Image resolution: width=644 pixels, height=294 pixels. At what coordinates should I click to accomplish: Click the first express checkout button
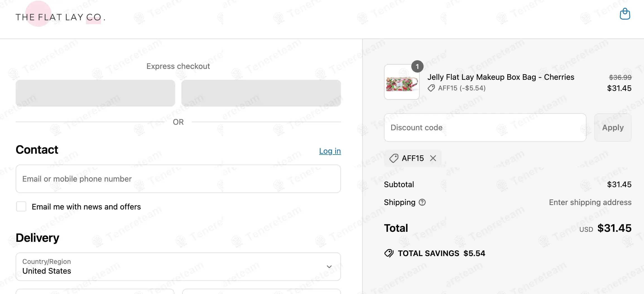point(95,93)
